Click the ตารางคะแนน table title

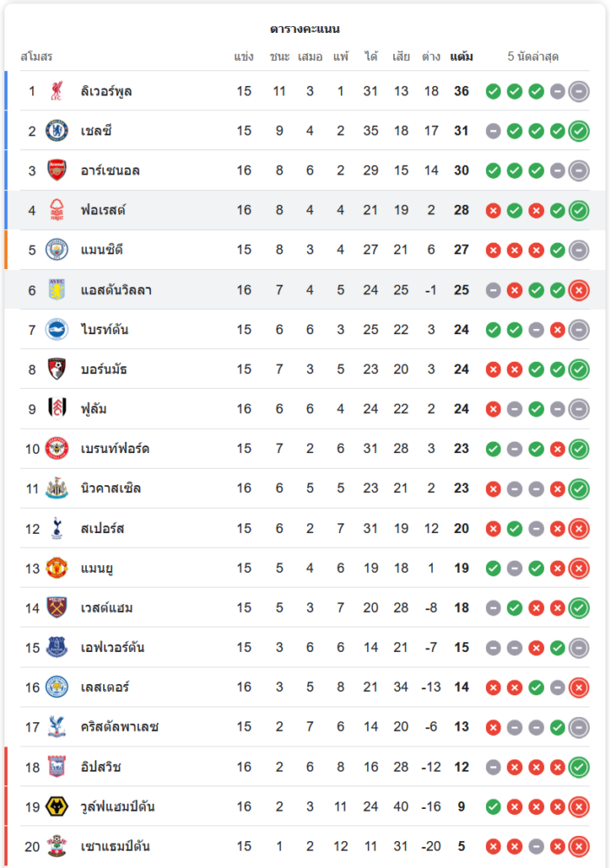coord(305,29)
